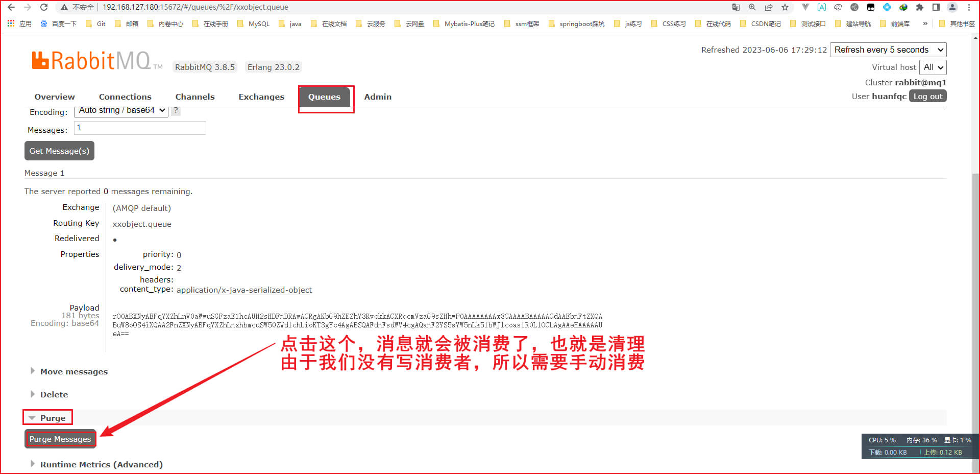Click the RabbitMQ logo
Screen dimensions: 980x474
pyautogui.click(x=97, y=60)
